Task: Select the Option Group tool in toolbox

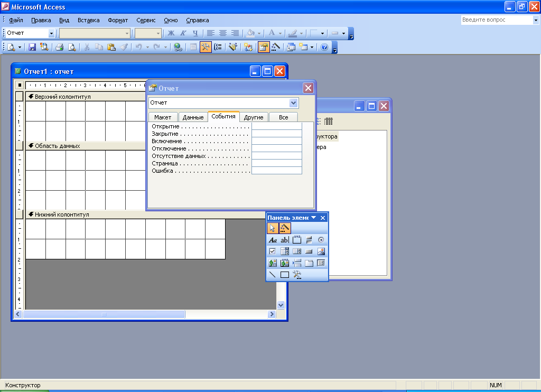Action: pyautogui.click(x=297, y=240)
